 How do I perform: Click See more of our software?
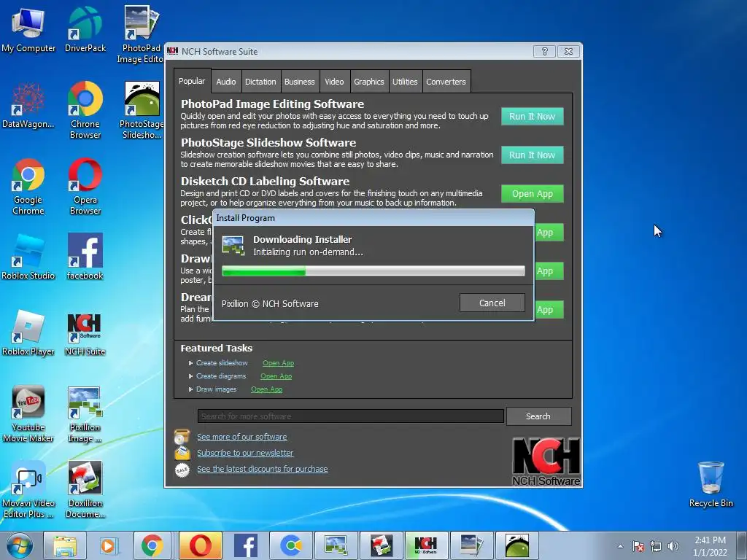[x=242, y=437]
